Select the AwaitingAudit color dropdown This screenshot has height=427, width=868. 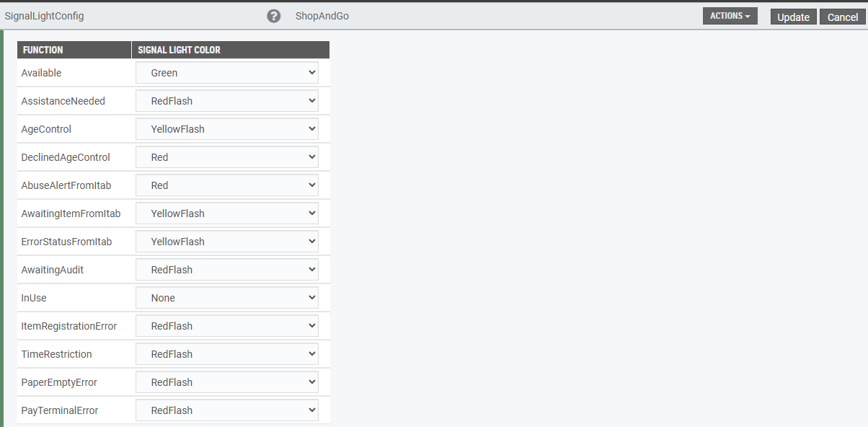coord(227,270)
